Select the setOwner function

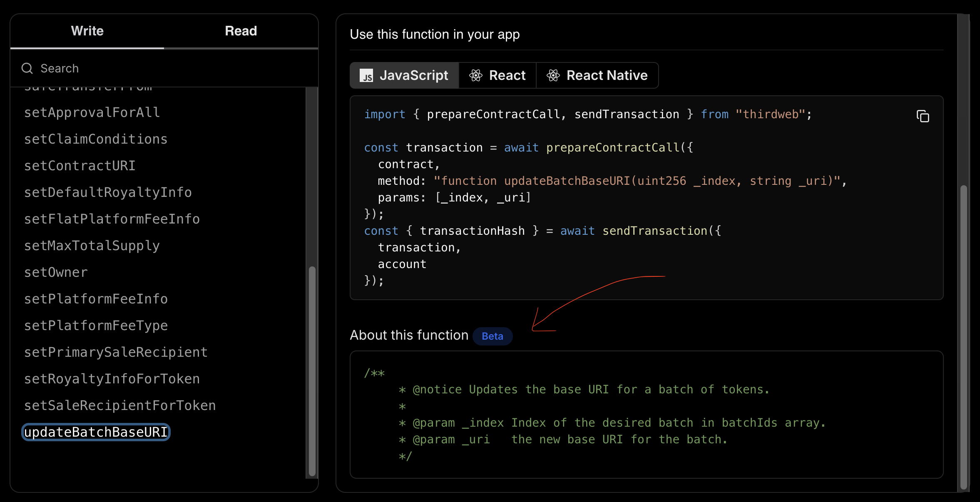pos(56,272)
